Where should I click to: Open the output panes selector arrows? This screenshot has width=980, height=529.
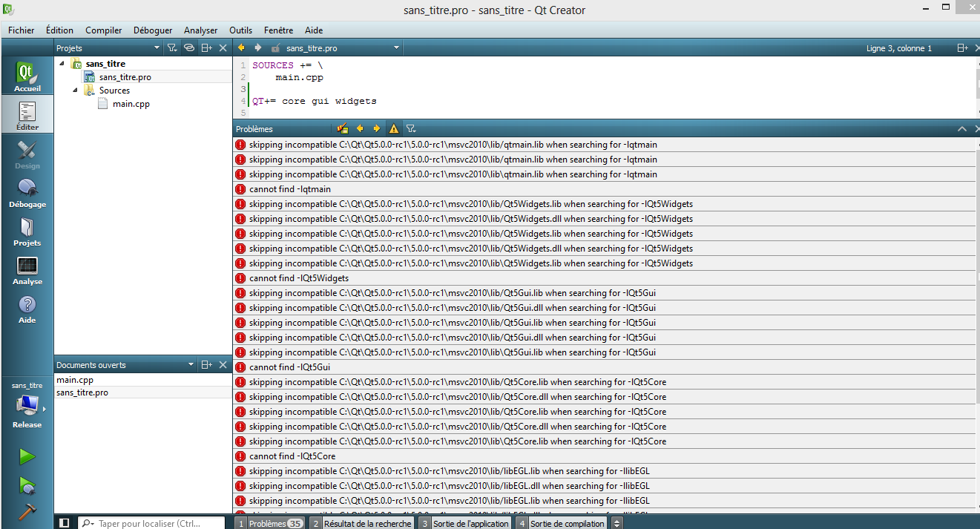(617, 523)
